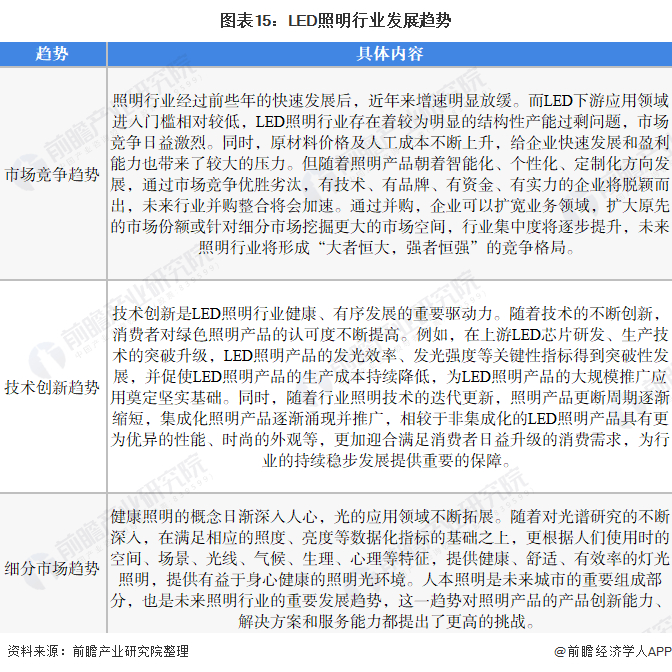Screen dimensions: 672x672
Task: Click the '市场竞争趋势' row label
Action: coord(52,174)
